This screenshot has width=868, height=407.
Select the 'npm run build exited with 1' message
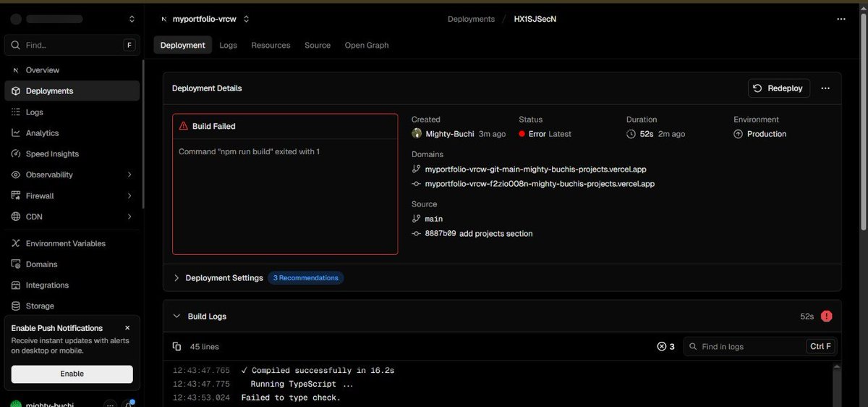249,151
